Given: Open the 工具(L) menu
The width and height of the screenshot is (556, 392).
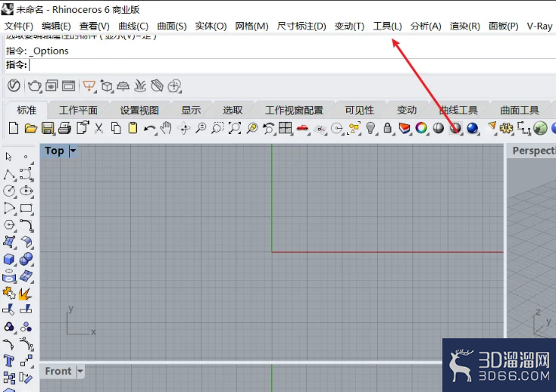Looking at the screenshot, I should (387, 26).
